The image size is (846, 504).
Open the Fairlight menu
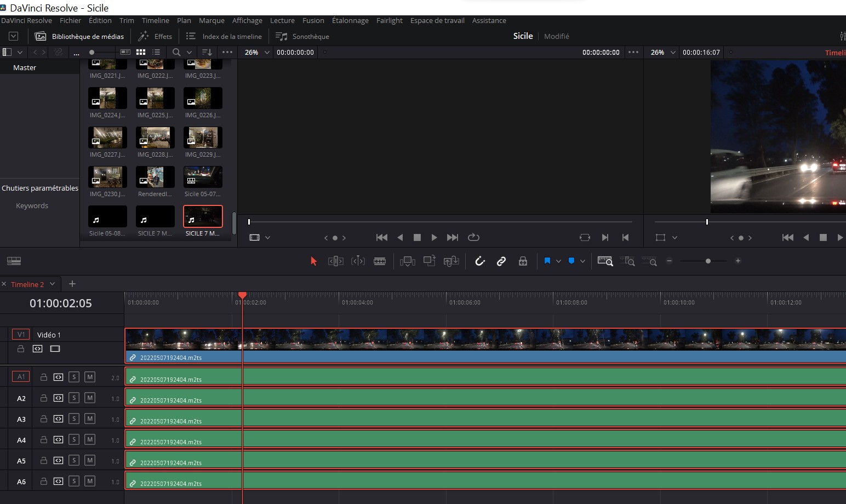click(x=389, y=20)
